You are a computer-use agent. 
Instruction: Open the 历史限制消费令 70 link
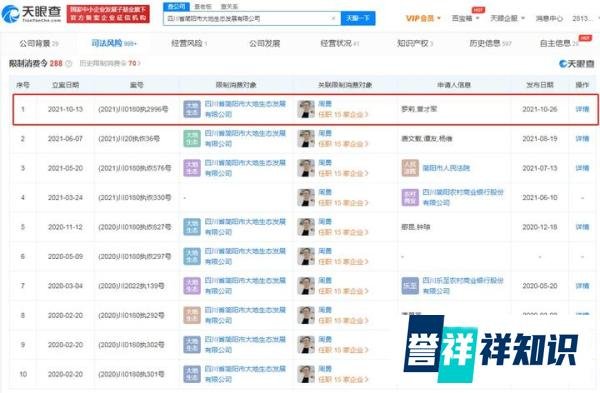click(x=110, y=64)
